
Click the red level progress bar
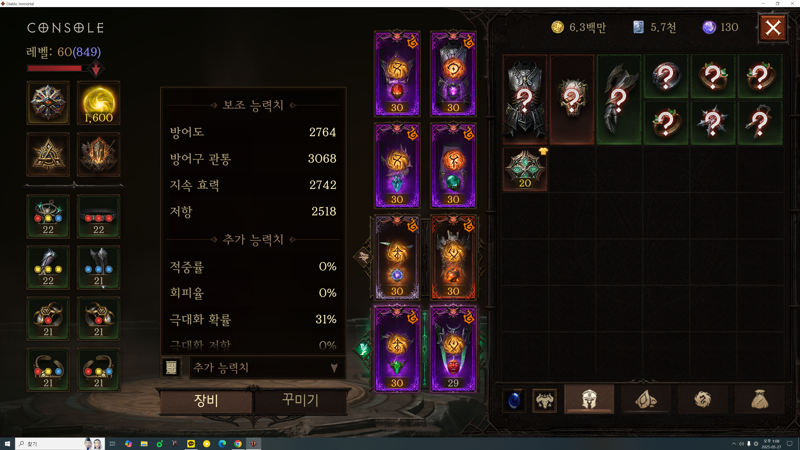tap(55, 68)
